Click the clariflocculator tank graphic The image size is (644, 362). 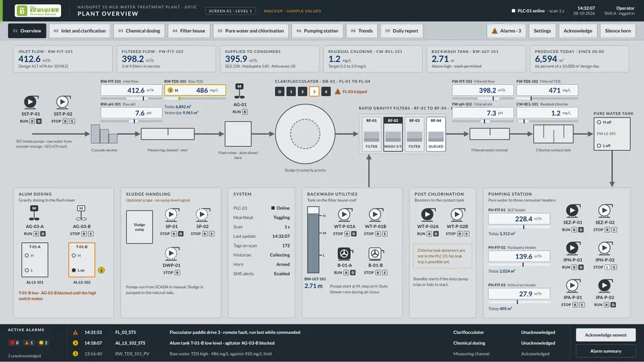305,134
